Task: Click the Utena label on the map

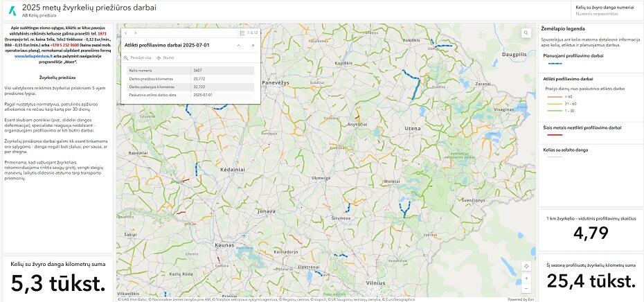Action: [412, 129]
